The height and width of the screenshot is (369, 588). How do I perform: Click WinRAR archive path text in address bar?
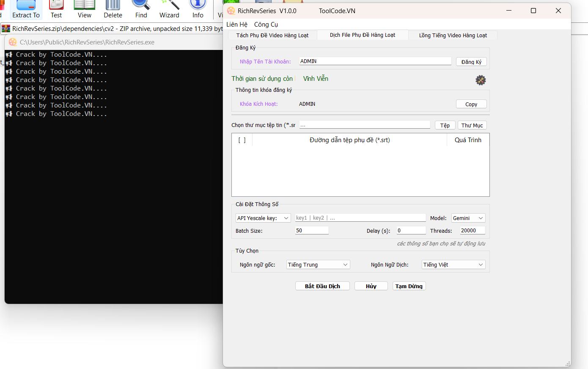(118, 29)
